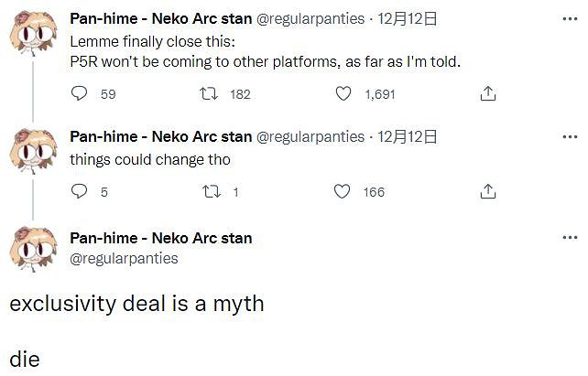Reply to the "things could change tho" tweet
The image size is (588, 376).
click(x=80, y=191)
